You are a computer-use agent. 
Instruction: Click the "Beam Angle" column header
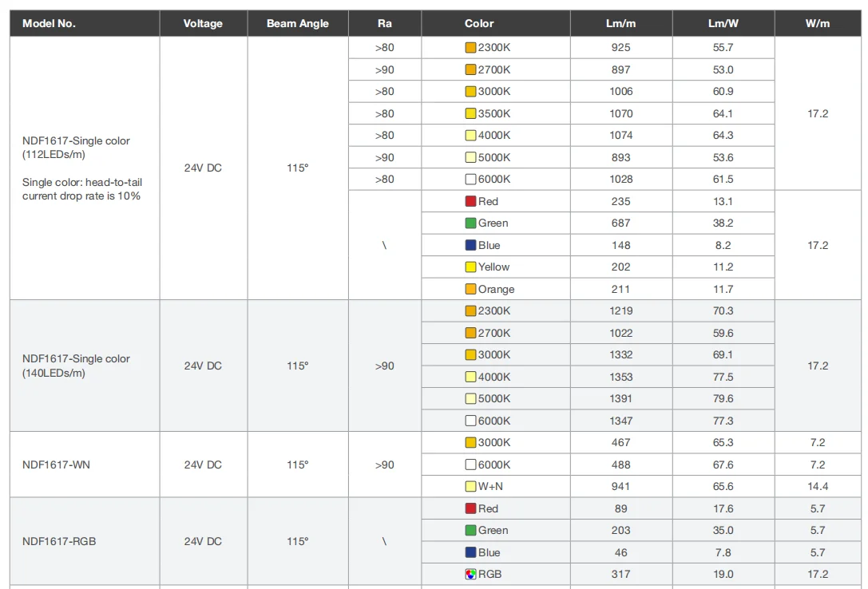click(297, 24)
